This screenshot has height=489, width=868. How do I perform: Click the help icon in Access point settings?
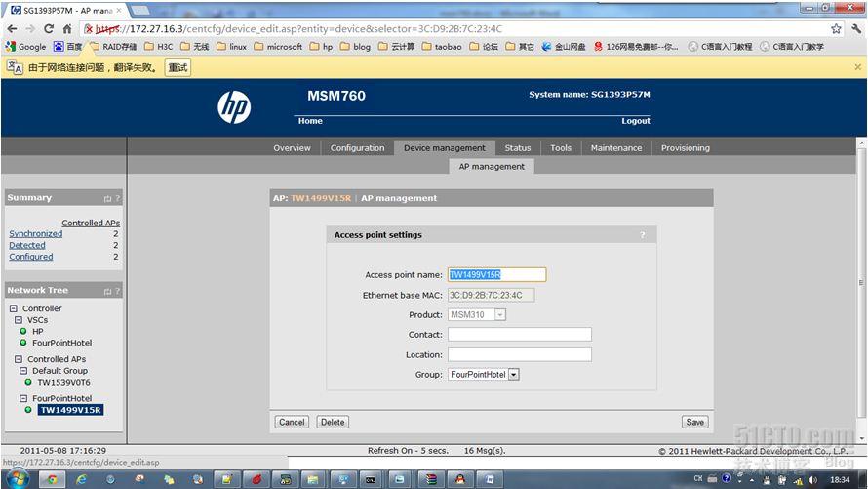coord(642,235)
